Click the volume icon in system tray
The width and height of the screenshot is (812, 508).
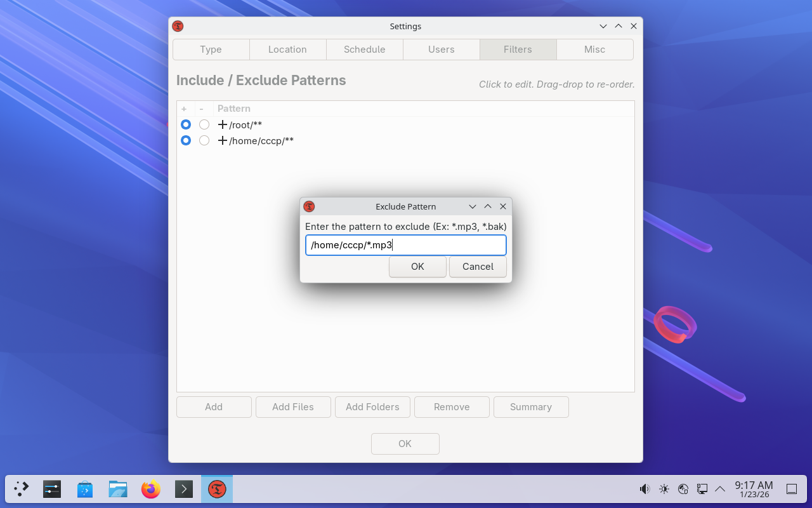[x=645, y=489]
